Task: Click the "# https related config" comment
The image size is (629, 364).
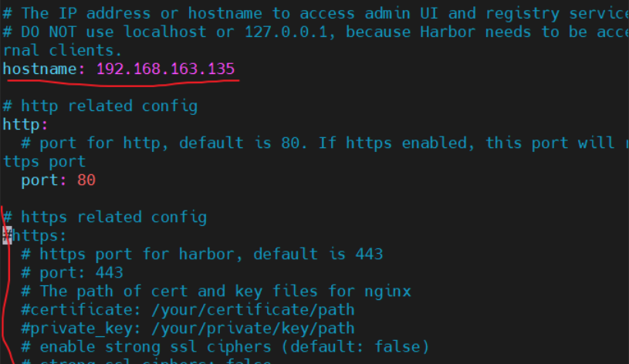Action: (x=105, y=217)
